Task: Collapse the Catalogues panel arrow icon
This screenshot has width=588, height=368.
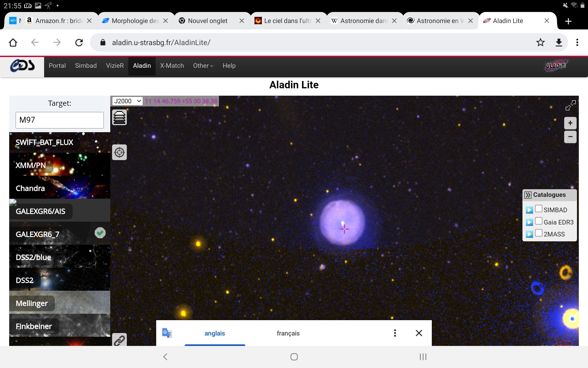Action: (x=528, y=195)
